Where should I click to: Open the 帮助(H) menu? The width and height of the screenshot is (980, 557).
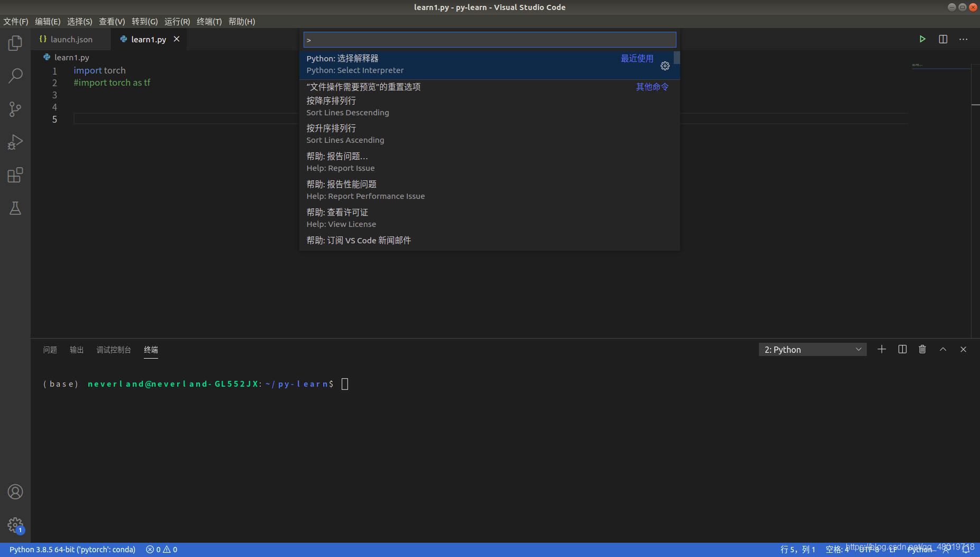pyautogui.click(x=242, y=21)
